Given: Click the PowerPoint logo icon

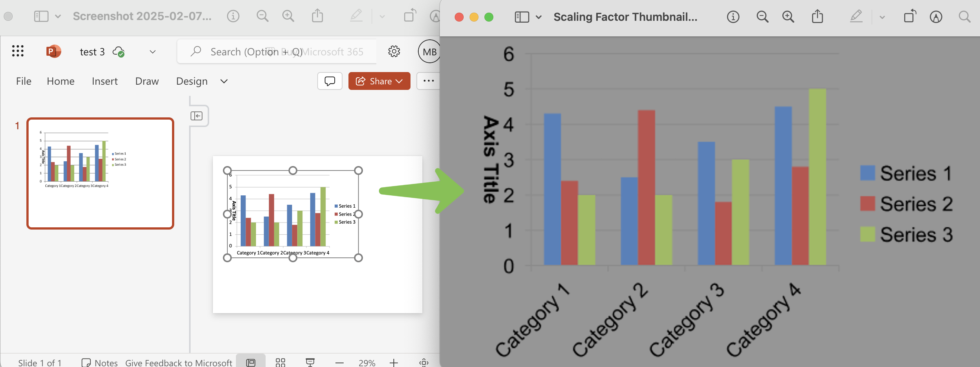Looking at the screenshot, I should [53, 51].
